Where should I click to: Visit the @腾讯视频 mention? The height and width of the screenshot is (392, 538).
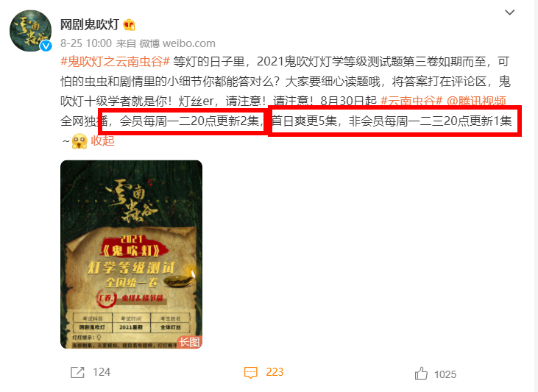(476, 101)
